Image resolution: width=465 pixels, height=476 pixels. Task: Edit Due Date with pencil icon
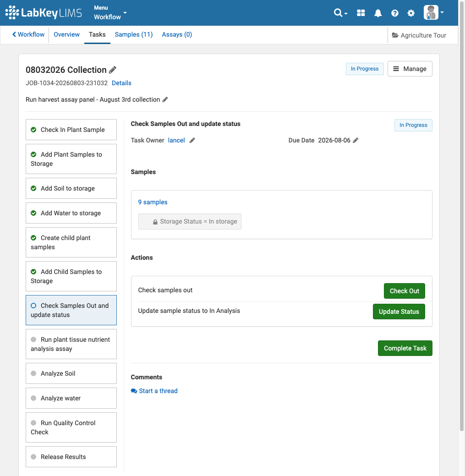coord(356,140)
